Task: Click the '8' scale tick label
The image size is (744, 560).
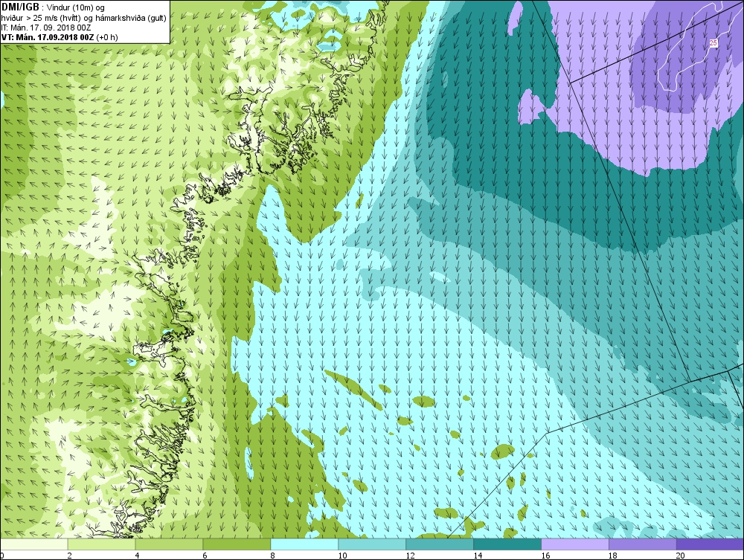Action: coord(273,556)
